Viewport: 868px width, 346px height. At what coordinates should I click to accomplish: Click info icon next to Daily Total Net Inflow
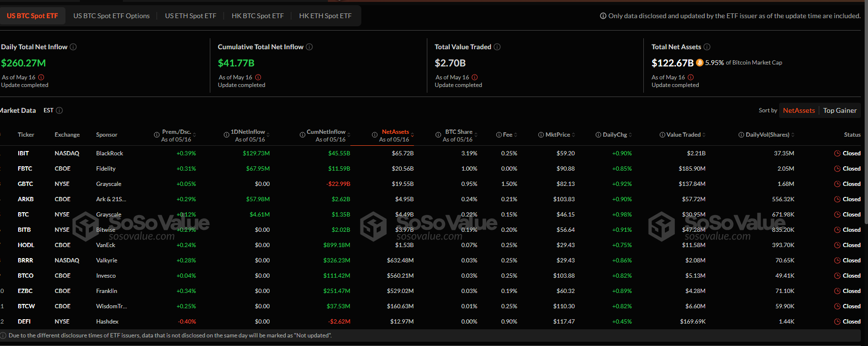(73, 47)
